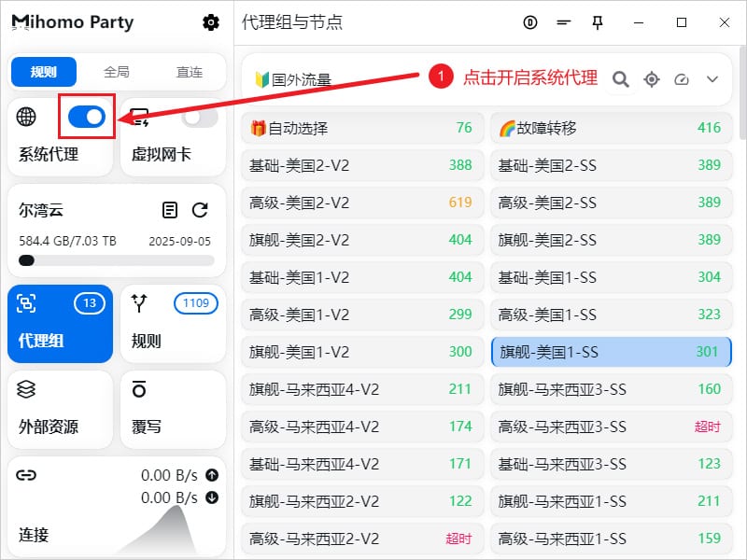Open the 尔湾云 profile document icon
The height and width of the screenshot is (560, 747).
[170, 210]
